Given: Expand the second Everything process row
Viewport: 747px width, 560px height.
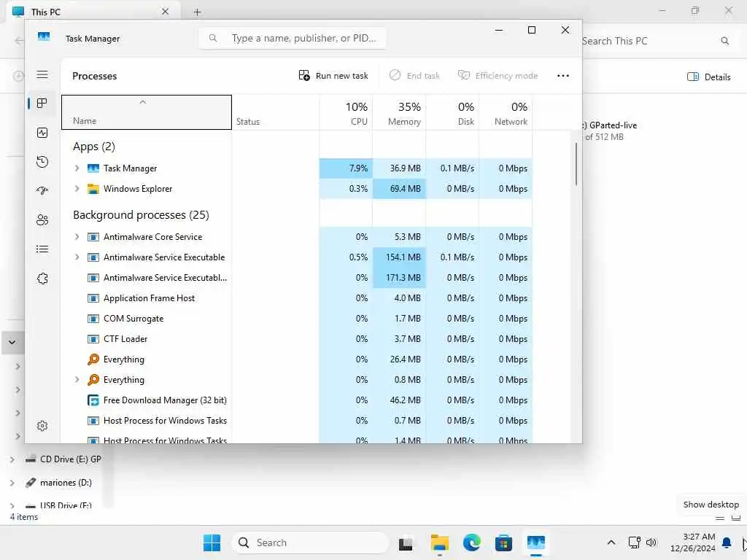Looking at the screenshot, I should point(77,379).
